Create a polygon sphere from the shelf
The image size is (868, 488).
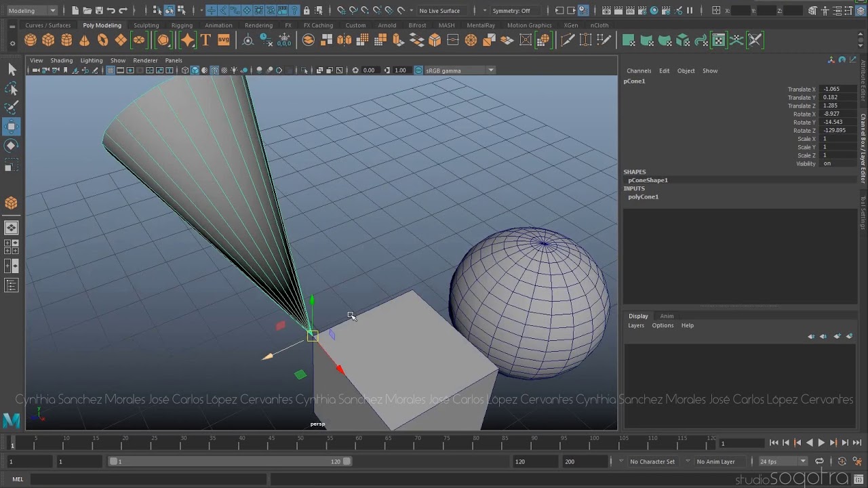point(31,41)
